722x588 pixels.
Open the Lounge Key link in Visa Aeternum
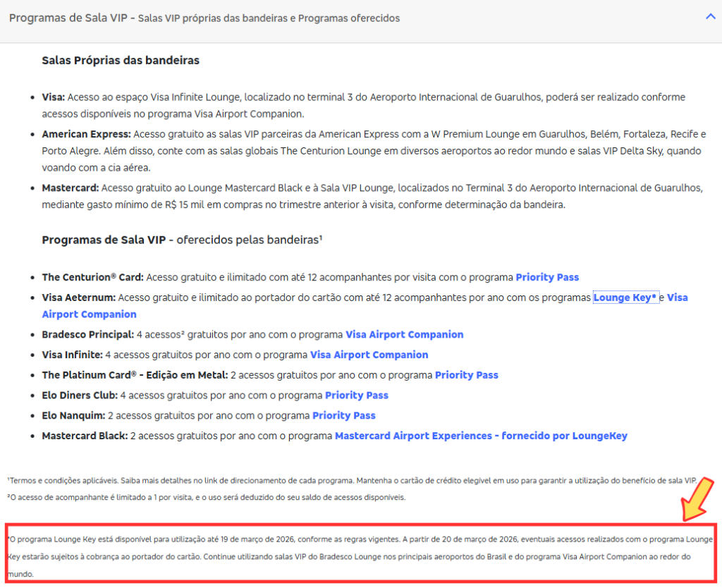coord(625,298)
